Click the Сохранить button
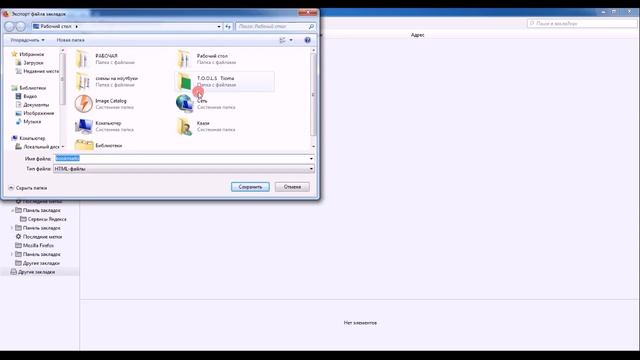Screen dimensions: 640x360 [250, 187]
